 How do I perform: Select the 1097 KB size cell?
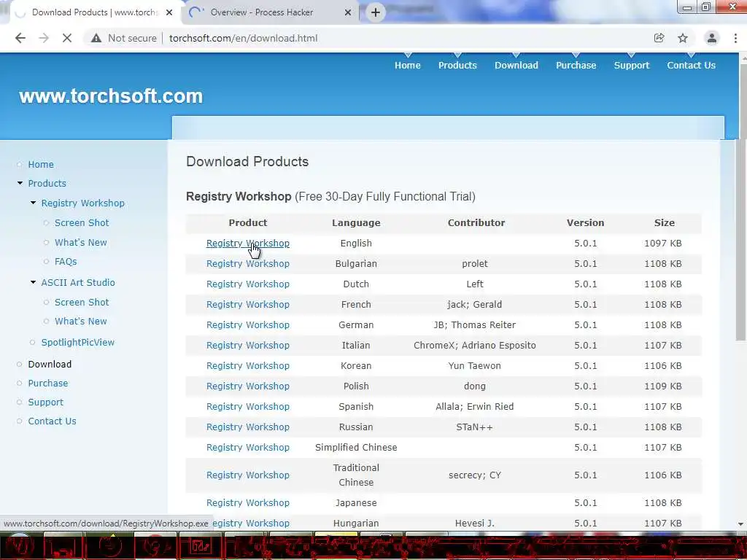tap(662, 244)
